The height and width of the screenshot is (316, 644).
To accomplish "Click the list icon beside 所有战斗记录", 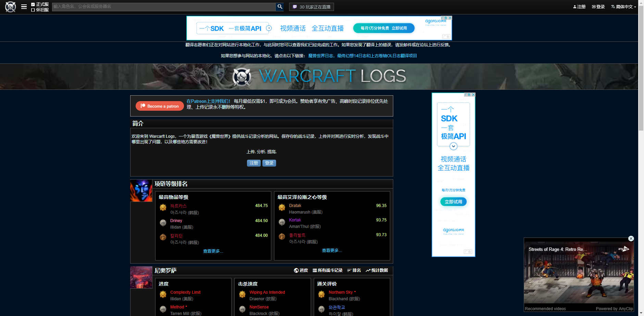I will tap(315, 270).
